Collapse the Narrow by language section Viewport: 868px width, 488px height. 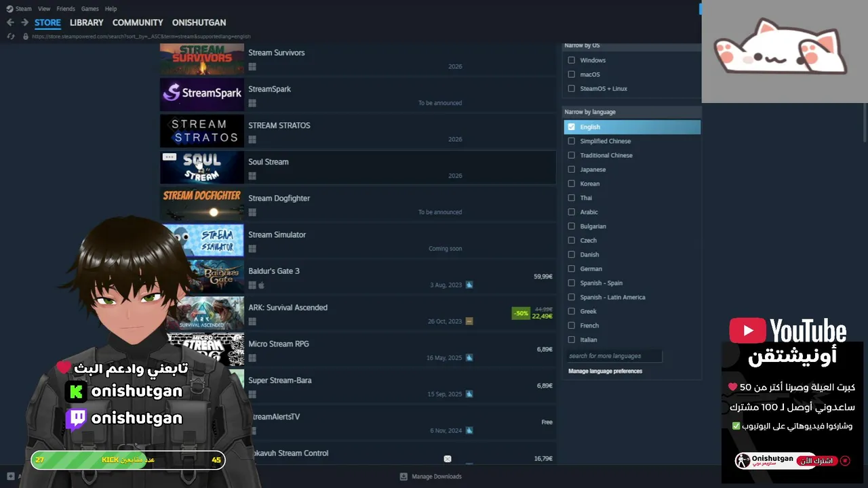(631, 112)
